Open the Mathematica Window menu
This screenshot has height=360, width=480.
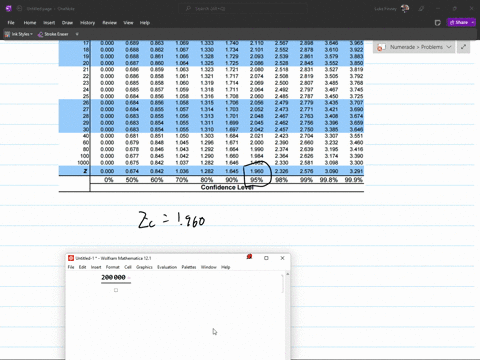(209, 267)
